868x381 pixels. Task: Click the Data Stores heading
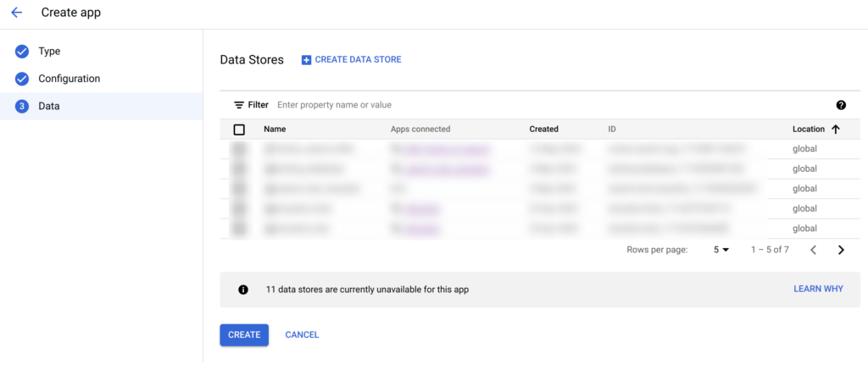coord(252,60)
